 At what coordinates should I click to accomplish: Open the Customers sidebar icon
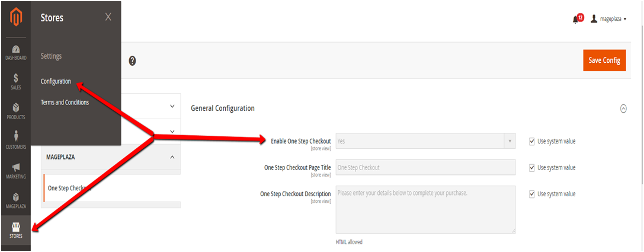coord(16,141)
